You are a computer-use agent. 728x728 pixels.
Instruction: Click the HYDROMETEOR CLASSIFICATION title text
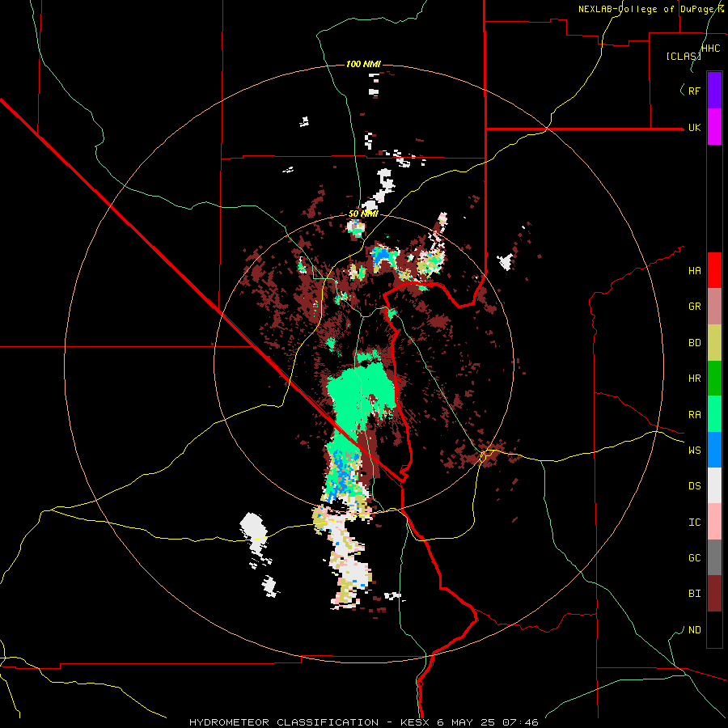(x=284, y=722)
